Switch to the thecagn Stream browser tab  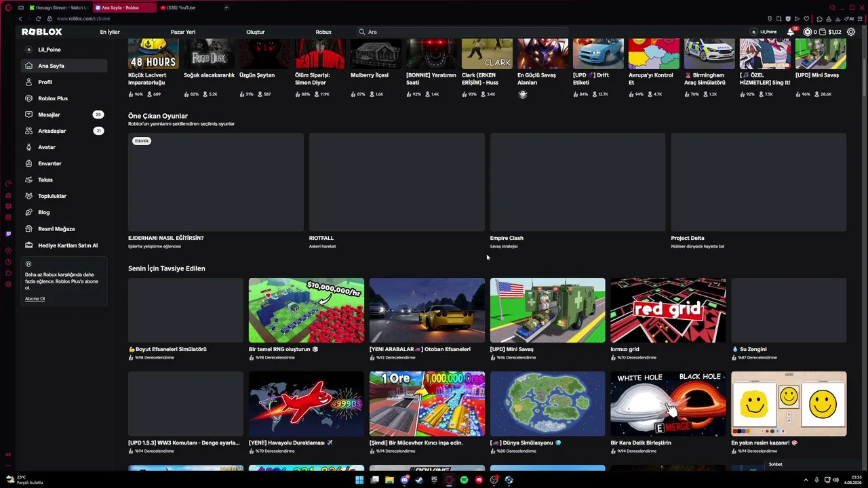point(58,7)
